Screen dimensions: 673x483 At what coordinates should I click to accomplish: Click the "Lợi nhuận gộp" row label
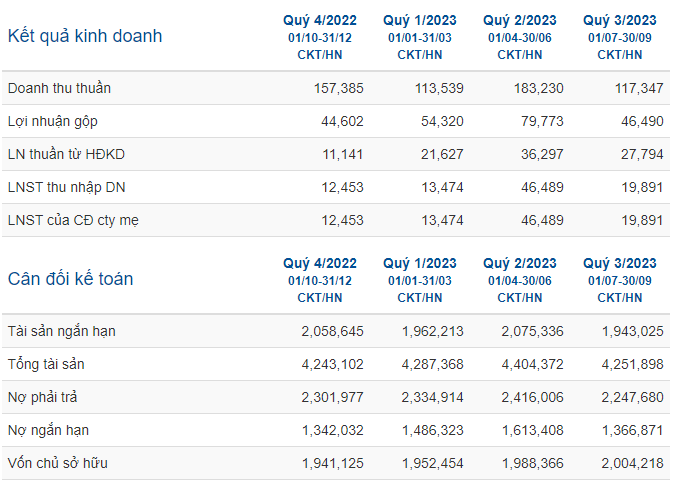coord(53,122)
